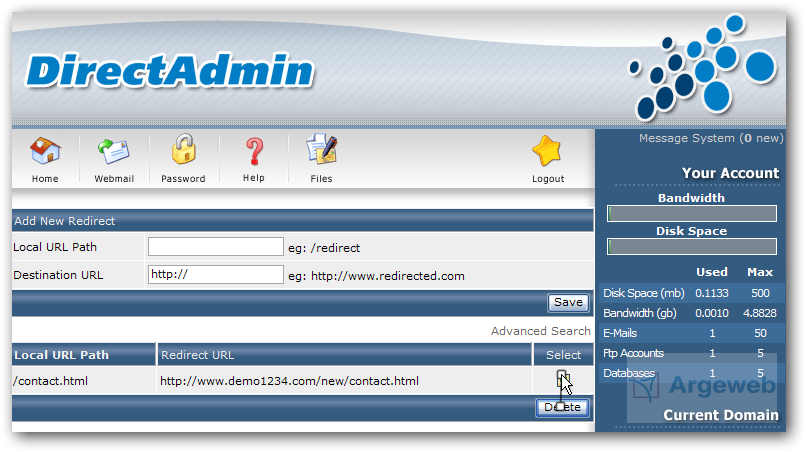Click the Bandwidth (gb) row label
Viewport: 806px width, 452px height.
click(x=639, y=313)
